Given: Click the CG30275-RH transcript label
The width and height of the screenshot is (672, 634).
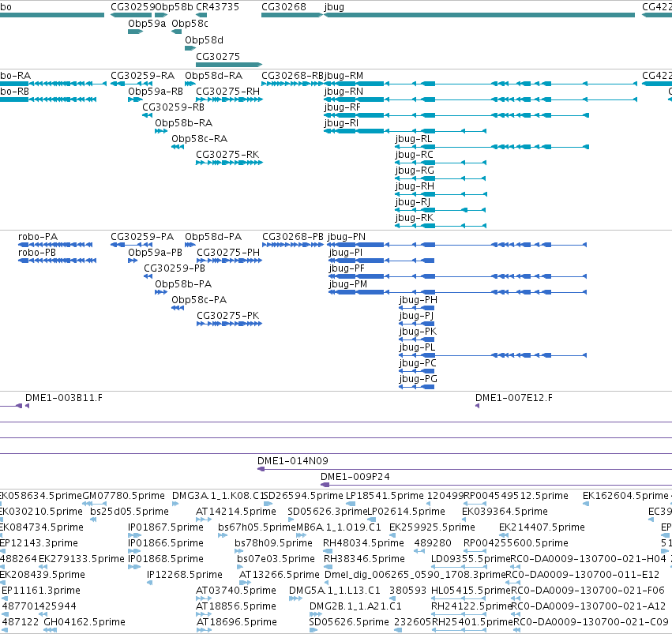Looking at the screenshot, I should (x=227, y=92).
